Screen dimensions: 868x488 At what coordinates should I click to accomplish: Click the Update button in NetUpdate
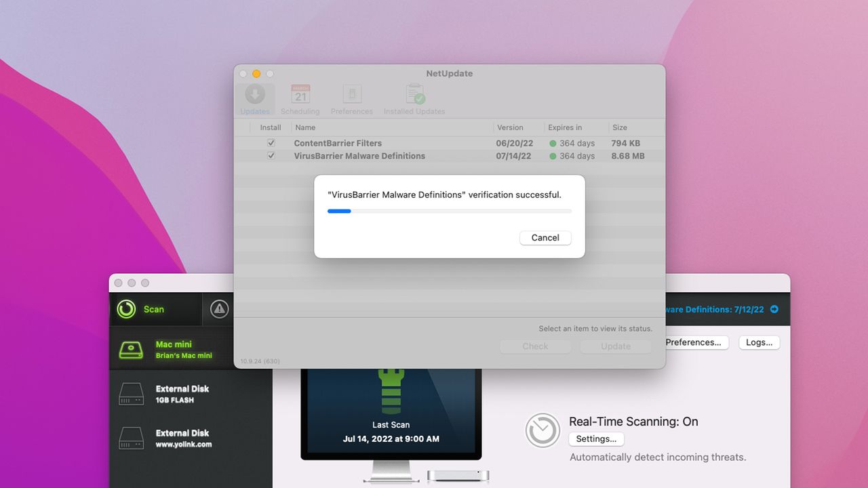616,346
